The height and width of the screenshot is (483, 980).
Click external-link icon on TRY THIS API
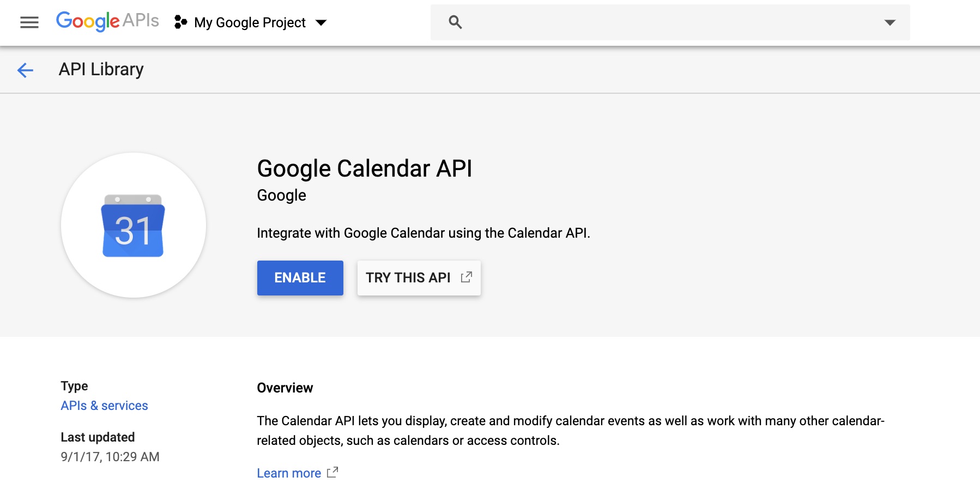466,277
